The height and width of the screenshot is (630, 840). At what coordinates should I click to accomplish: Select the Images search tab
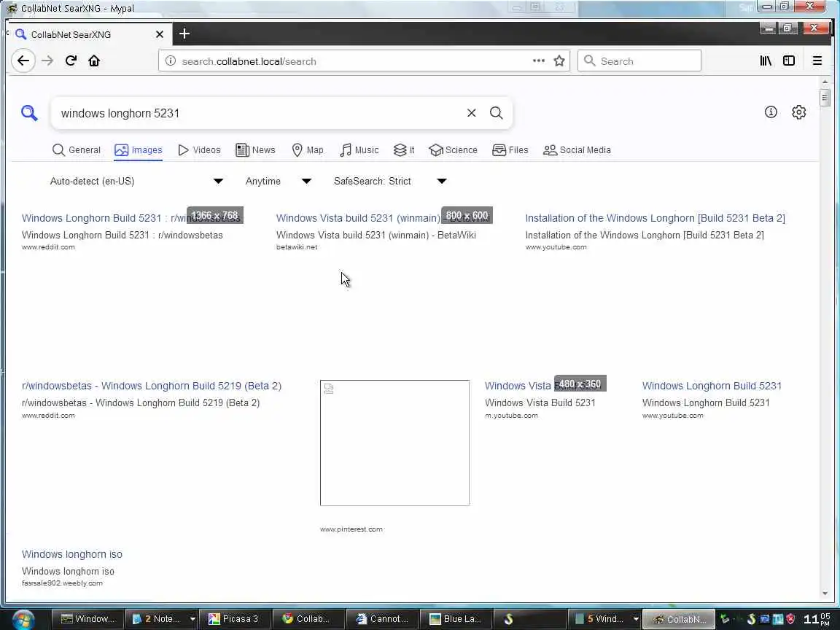pos(139,150)
